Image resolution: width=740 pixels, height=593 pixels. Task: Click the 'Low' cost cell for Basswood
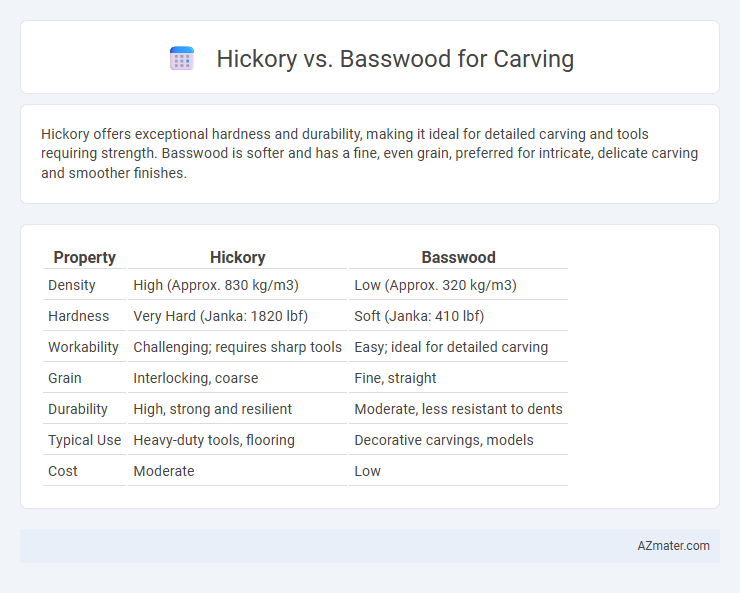point(458,471)
